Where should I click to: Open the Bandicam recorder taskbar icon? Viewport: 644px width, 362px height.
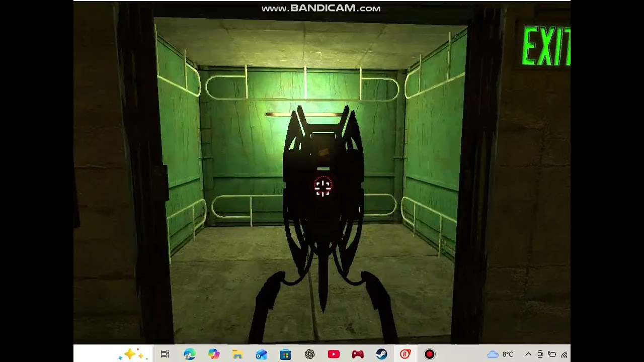coord(429,354)
